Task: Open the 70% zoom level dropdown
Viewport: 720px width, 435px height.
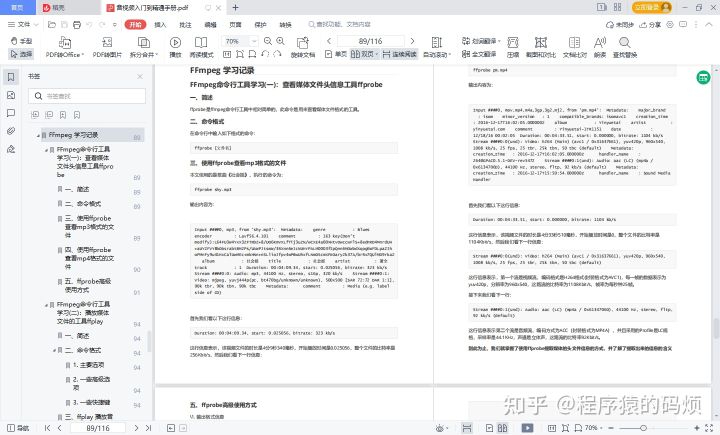Action: pos(254,41)
